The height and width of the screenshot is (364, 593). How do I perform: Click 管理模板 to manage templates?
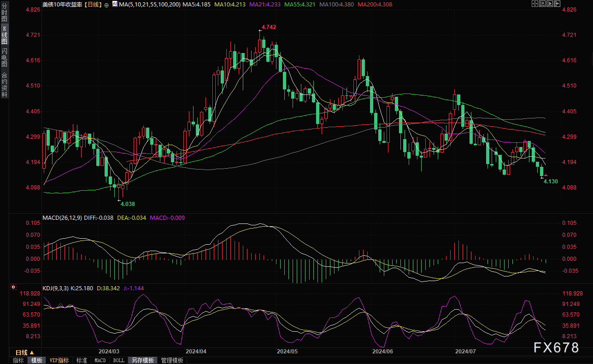click(172, 360)
